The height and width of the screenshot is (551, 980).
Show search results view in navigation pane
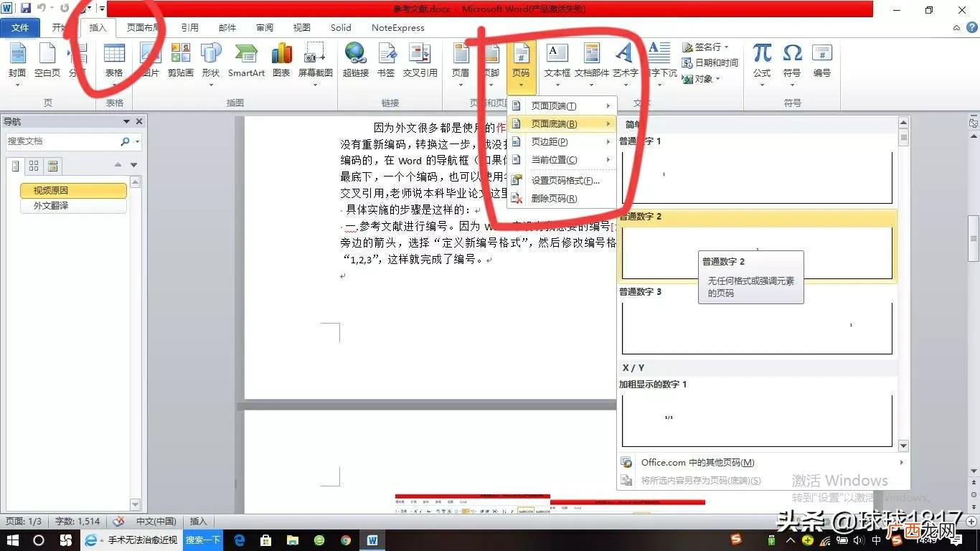click(52, 166)
